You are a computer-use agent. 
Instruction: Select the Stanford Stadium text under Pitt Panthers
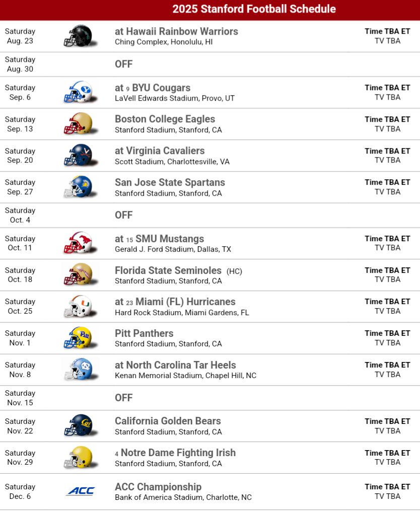168,344
